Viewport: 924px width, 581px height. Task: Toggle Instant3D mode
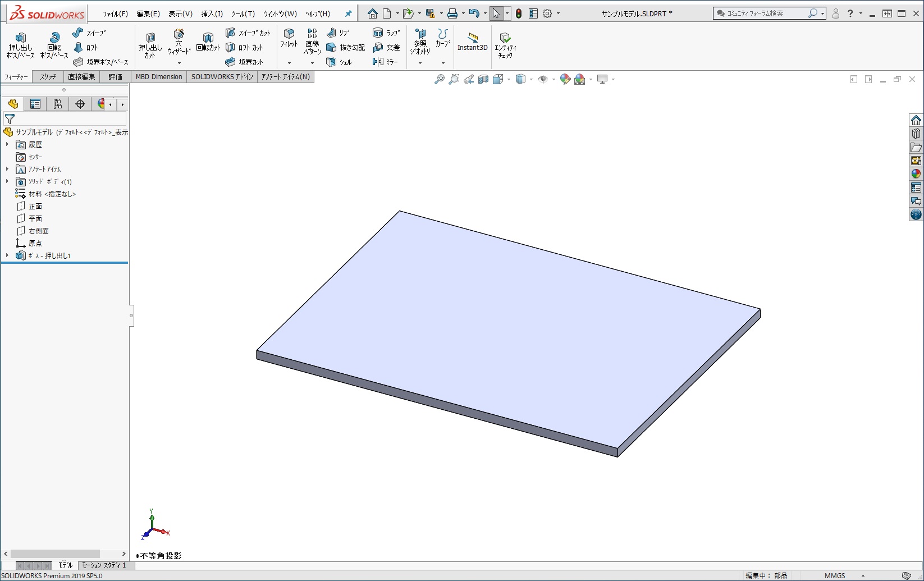pyautogui.click(x=472, y=42)
